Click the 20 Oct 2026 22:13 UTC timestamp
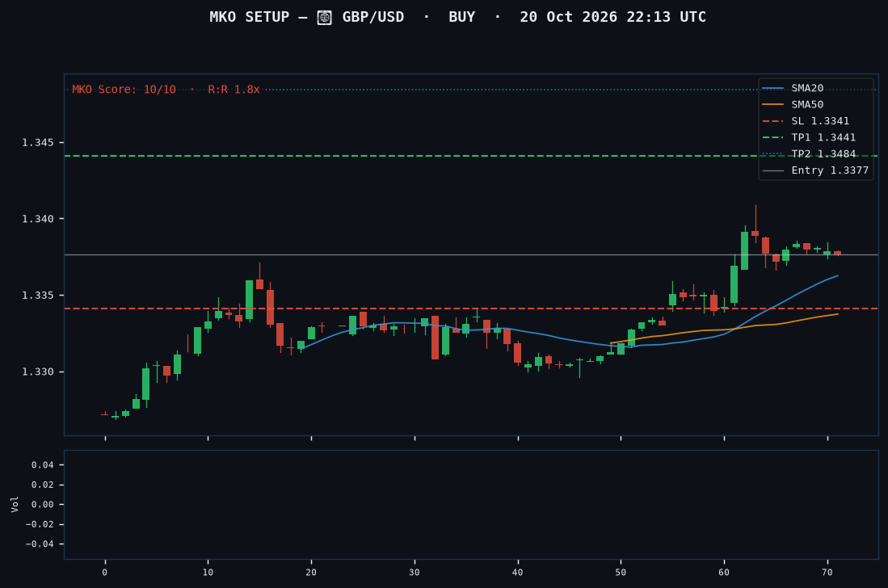The image size is (888, 588). [612, 17]
